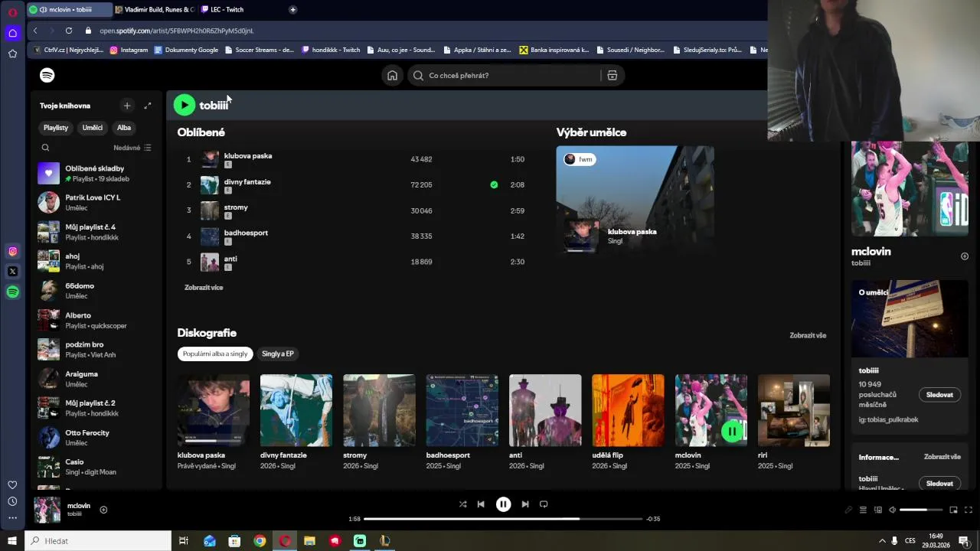
Task: Click 'Zobrazit více' under popular tracks
Action: [204, 288]
